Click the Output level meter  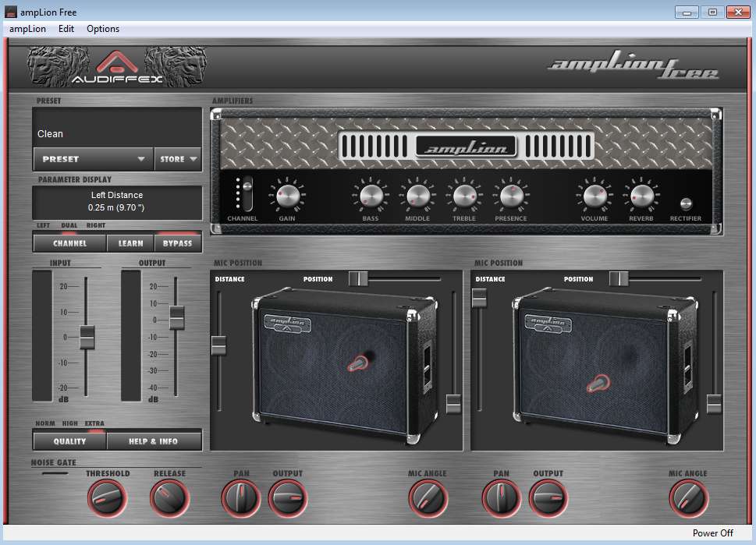pyautogui.click(x=131, y=335)
